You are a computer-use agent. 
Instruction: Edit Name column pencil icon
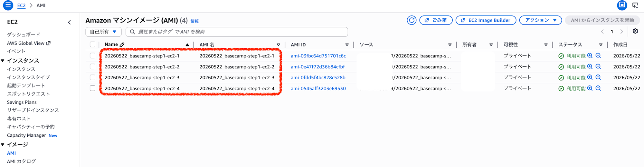(122, 44)
